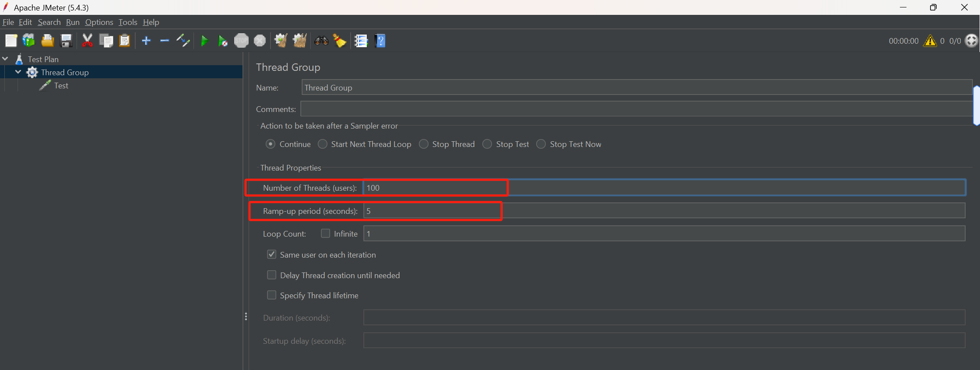The image size is (980, 370).
Task: Click the Shutdown test icon
Action: coord(260,41)
